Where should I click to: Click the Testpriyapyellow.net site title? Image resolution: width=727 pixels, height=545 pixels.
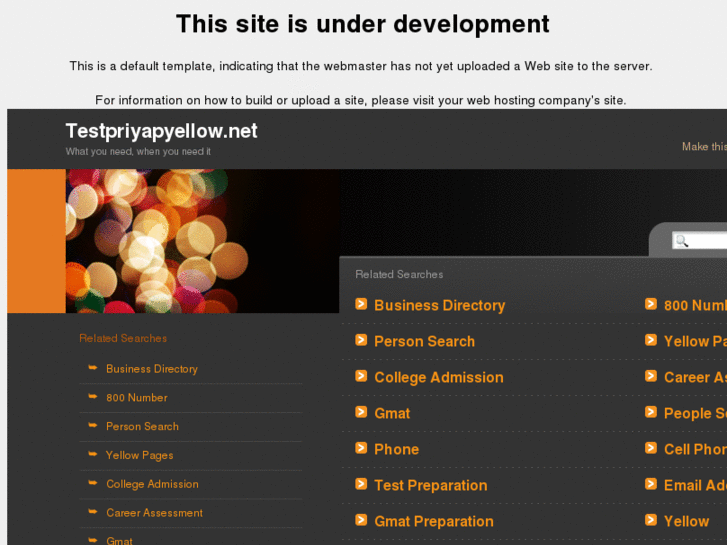coord(161,131)
